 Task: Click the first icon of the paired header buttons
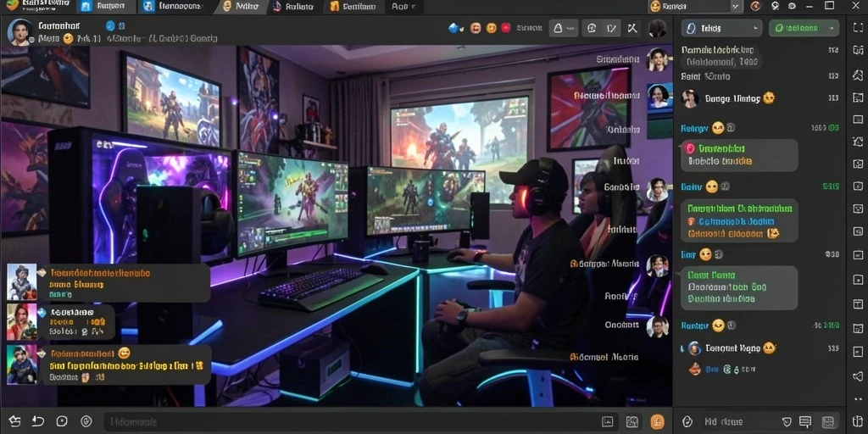(x=592, y=28)
